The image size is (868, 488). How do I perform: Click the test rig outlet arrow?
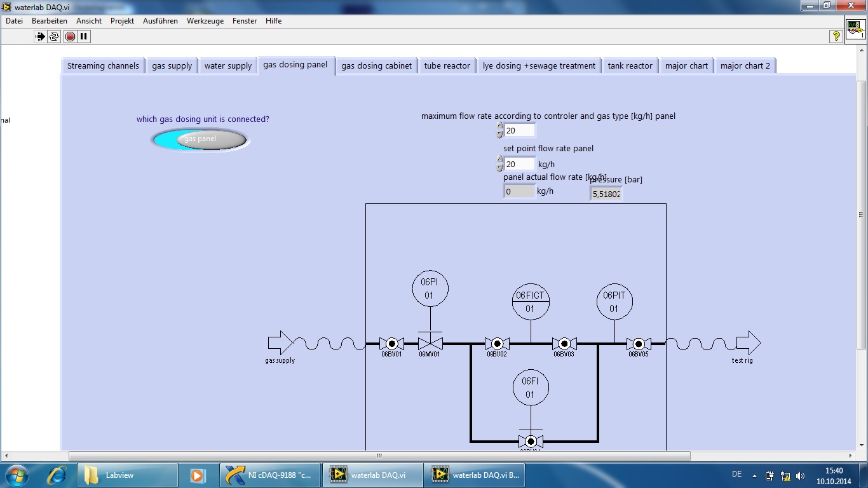[x=748, y=343]
